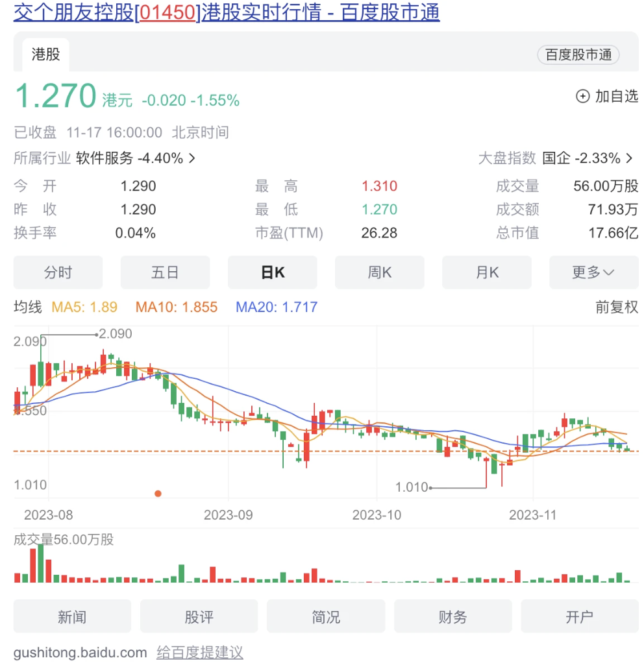The width and height of the screenshot is (644, 663).
Task: Select the 周K chart tab
Action: [x=379, y=272]
